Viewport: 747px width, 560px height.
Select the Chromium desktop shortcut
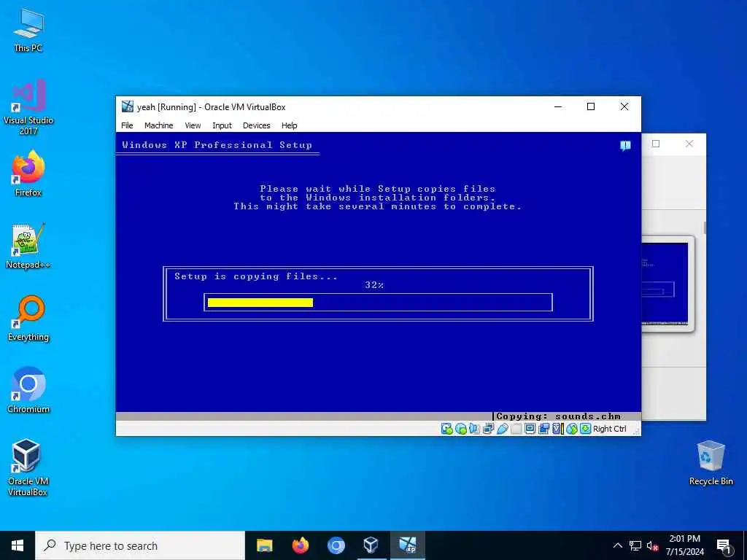[x=28, y=391]
